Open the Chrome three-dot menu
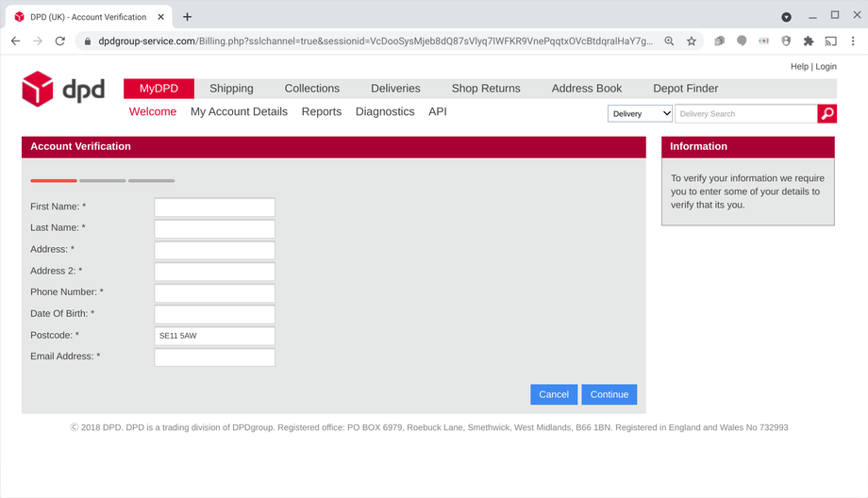Image resolution: width=868 pixels, height=498 pixels. tap(853, 41)
